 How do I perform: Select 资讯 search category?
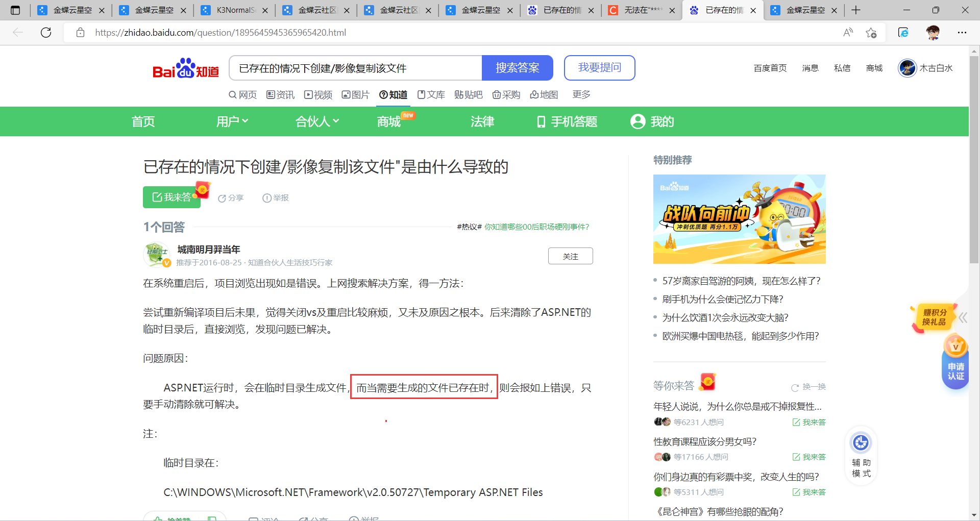tap(281, 95)
